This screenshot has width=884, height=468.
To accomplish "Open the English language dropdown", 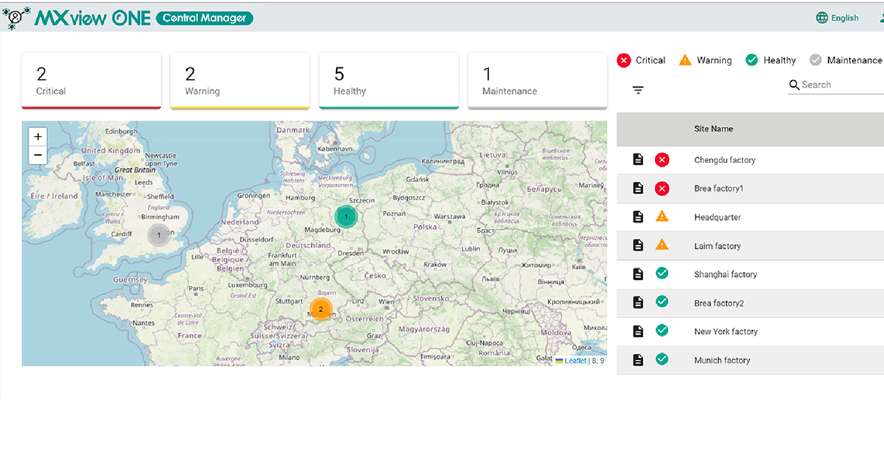I will pyautogui.click(x=837, y=18).
